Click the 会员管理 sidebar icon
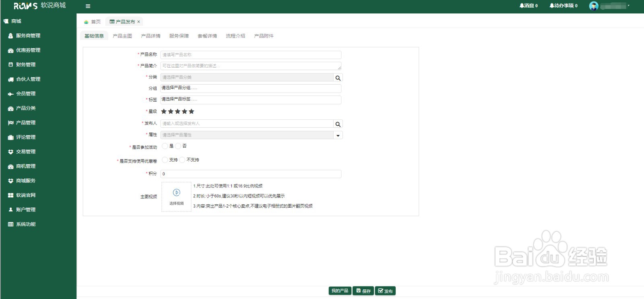The height and width of the screenshot is (299, 644). point(11,94)
